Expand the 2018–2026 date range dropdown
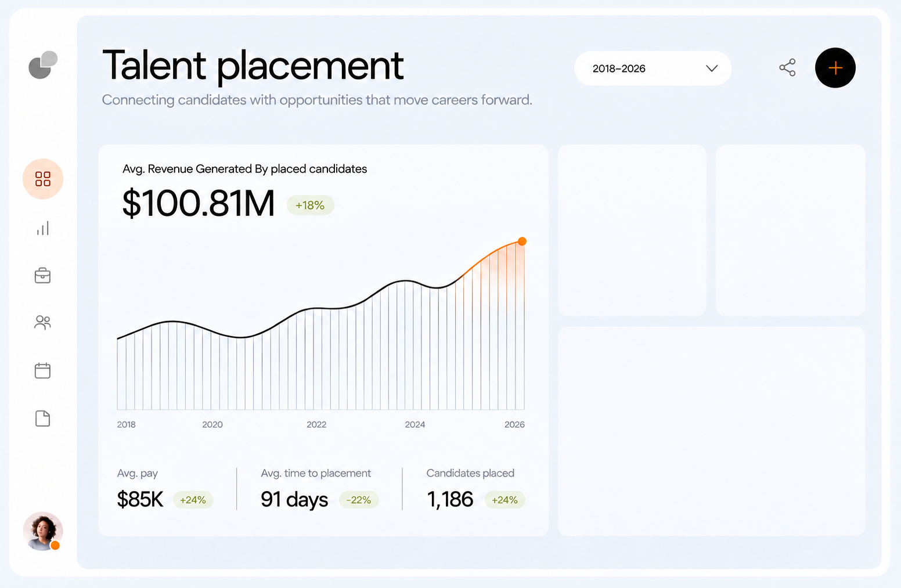The image size is (901, 588). point(653,68)
